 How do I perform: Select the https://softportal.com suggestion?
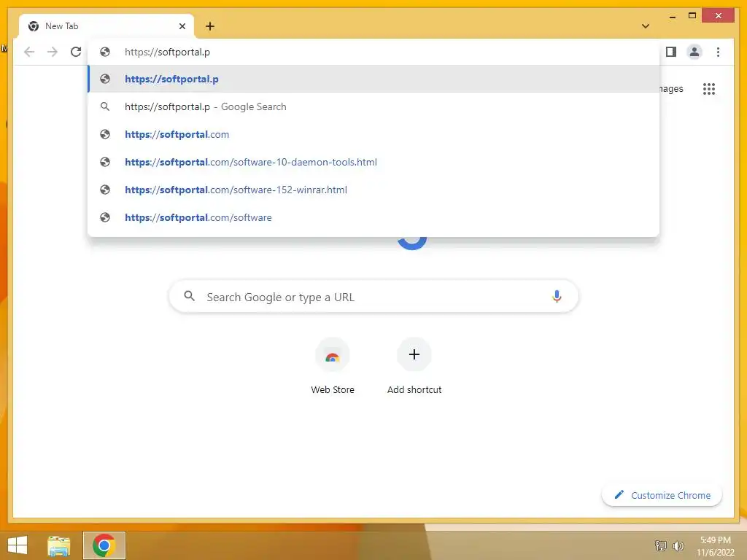pyautogui.click(x=374, y=134)
